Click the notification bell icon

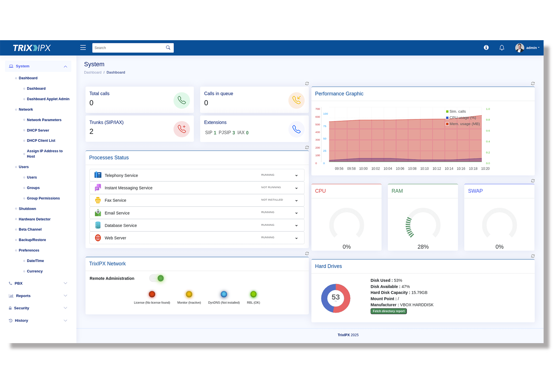tap(501, 47)
